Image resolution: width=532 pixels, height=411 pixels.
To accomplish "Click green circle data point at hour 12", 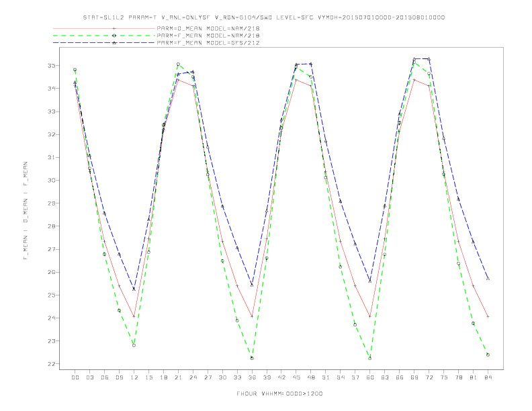I will (x=134, y=345).
